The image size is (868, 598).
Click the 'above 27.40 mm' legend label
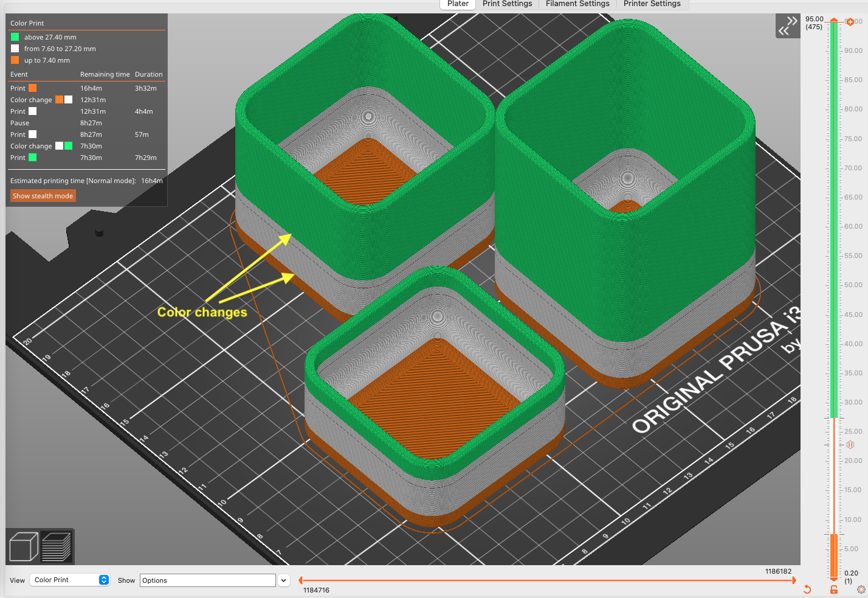50,37
